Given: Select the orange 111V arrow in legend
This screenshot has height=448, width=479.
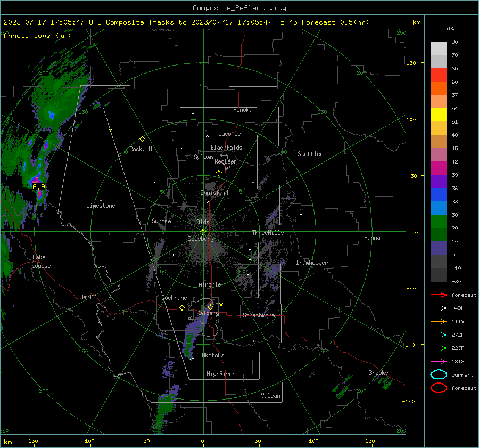Looking at the screenshot, I should coord(439,321).
